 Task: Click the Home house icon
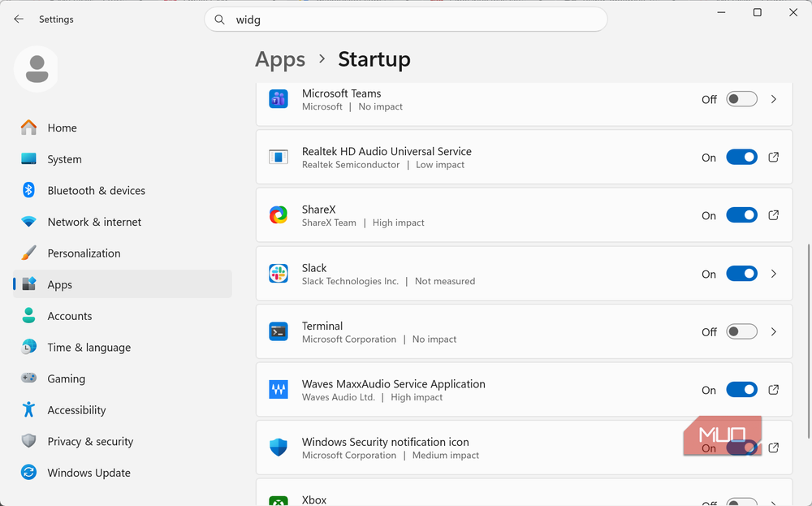(x=29, y=128)
